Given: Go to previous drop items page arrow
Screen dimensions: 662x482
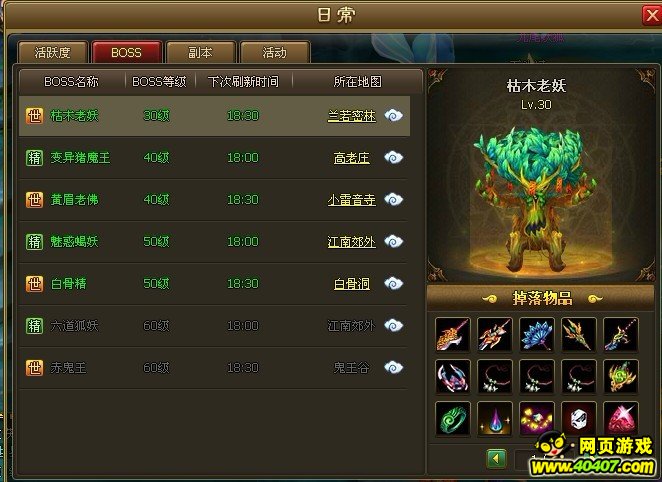Looking at the screenshot, I should pyautogui.click(x=496, y=458).
